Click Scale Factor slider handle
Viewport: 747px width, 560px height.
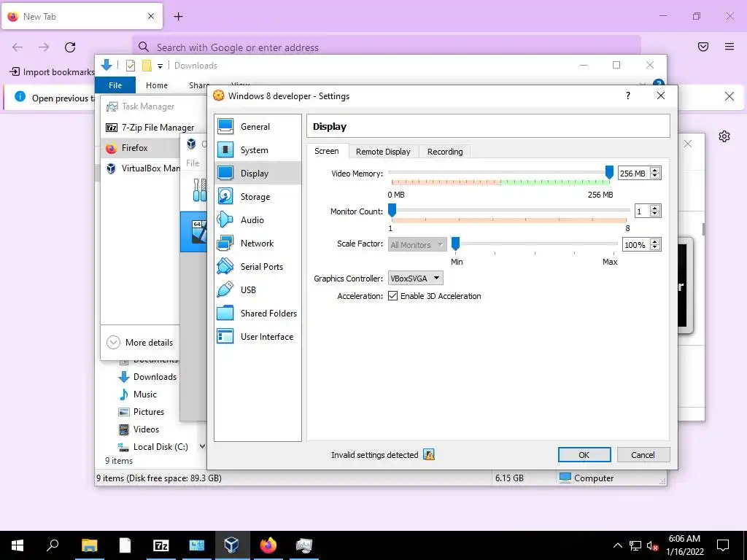tap(455, 244)
